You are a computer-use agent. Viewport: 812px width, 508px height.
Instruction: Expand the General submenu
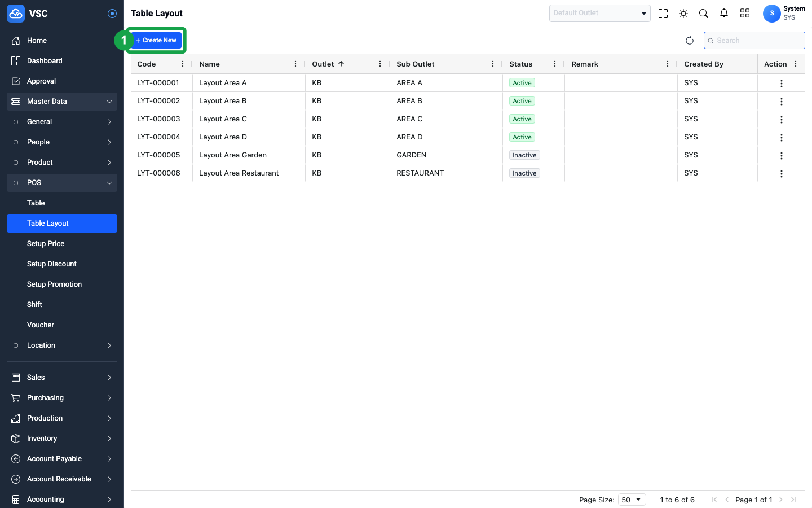click(62, 122)
